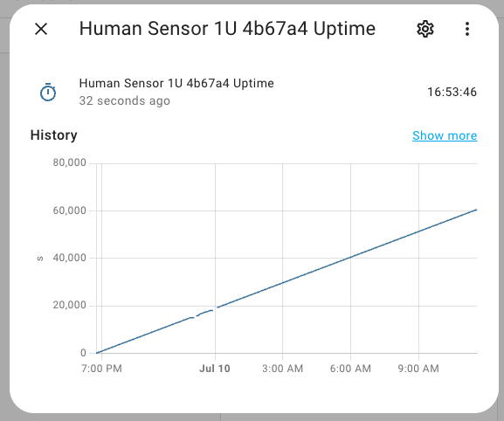Click the 9:00 AM axis label
The height and width of the screenshot is (421, 504).
coord(418,369)
